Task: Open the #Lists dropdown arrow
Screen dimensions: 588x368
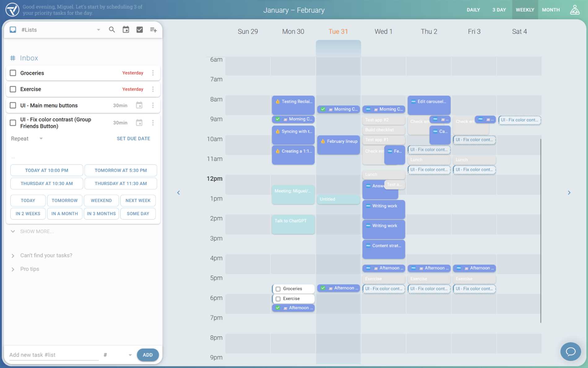Action: pos(98,30)
